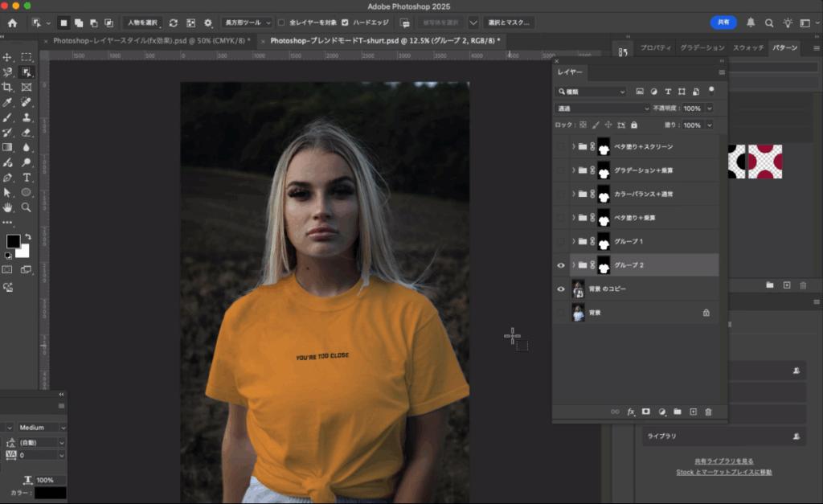
Task: Open the layer blend mode dropdown 通過
Action: pos(603,109)
